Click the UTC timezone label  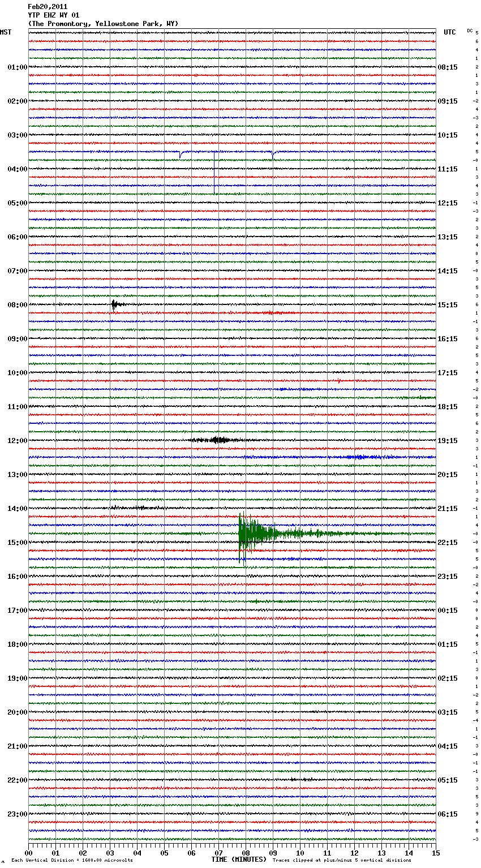coord(449,32)
